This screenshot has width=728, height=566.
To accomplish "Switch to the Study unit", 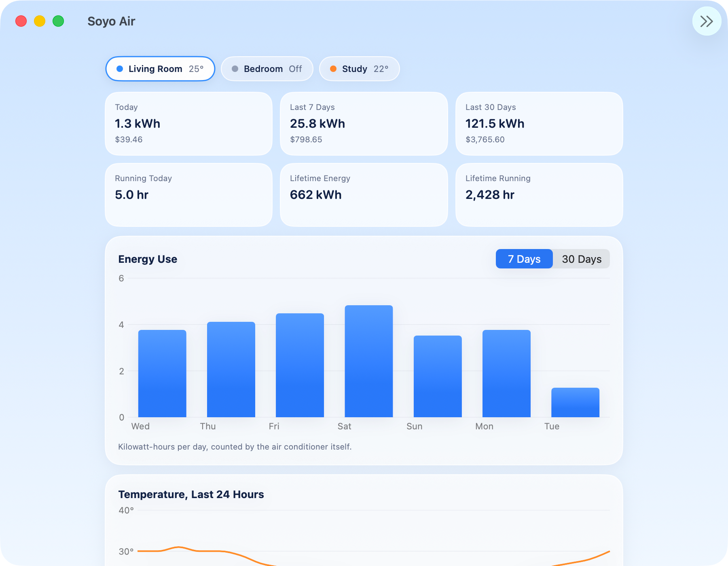I will pos(359,69).
